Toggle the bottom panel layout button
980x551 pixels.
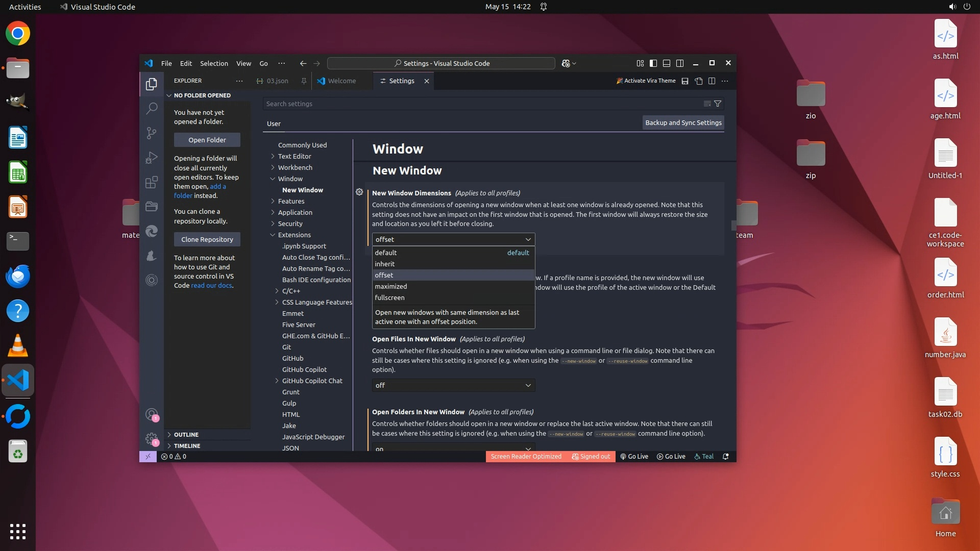tap(667, 63)
